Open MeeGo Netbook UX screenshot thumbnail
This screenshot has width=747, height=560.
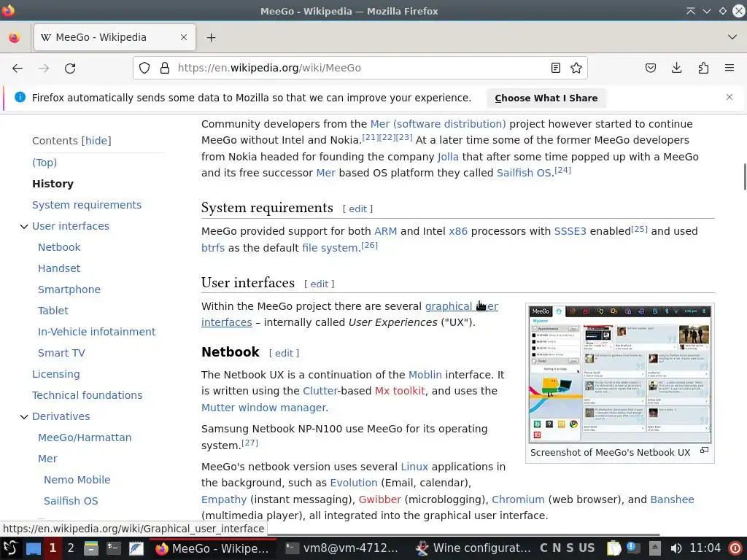point(620,374)
